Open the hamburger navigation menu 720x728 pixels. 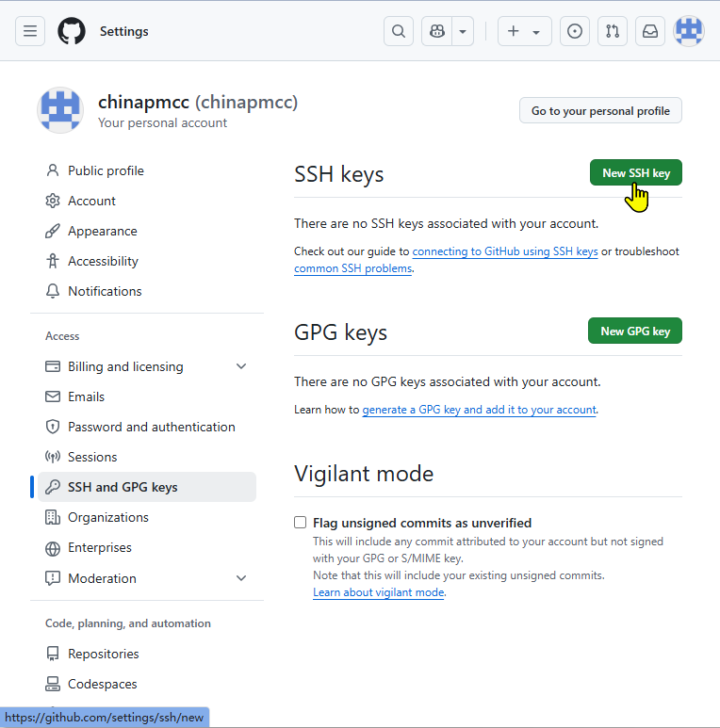tap(30, 31)
